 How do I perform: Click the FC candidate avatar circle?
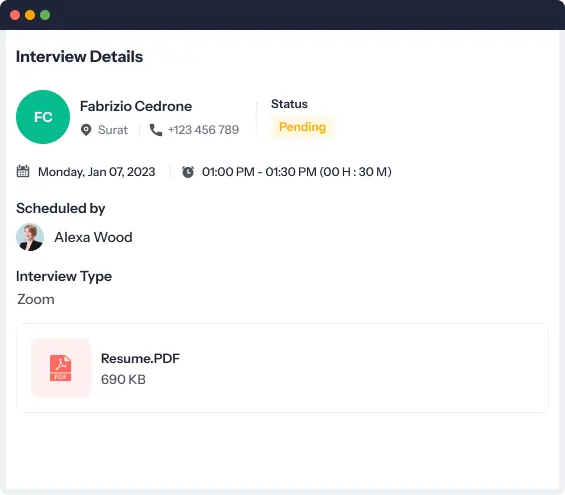click(x=43, y=117)
